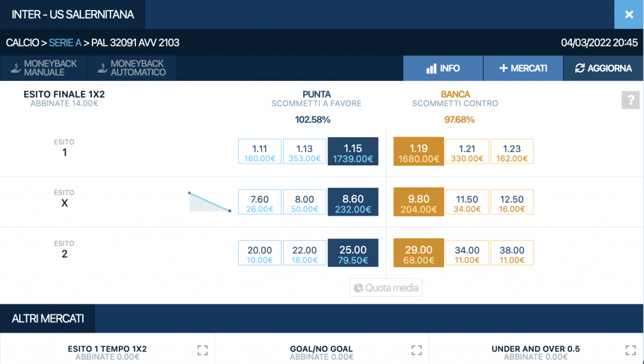Lay the draw X at odds 9.80
Screen dimensions: 644x364
pos(418,202)
